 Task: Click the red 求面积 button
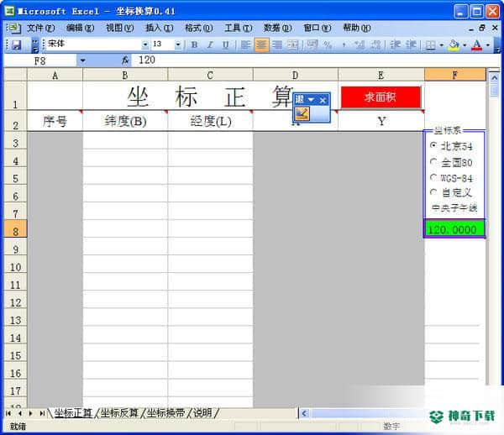381,97
